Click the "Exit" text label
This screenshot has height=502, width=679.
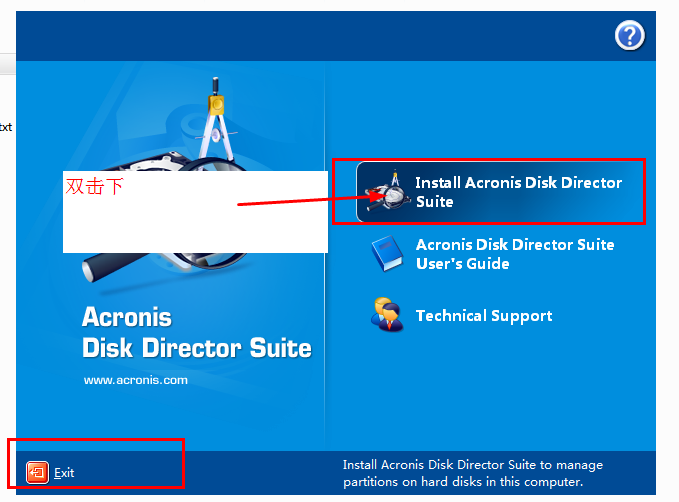pos(64,473)
